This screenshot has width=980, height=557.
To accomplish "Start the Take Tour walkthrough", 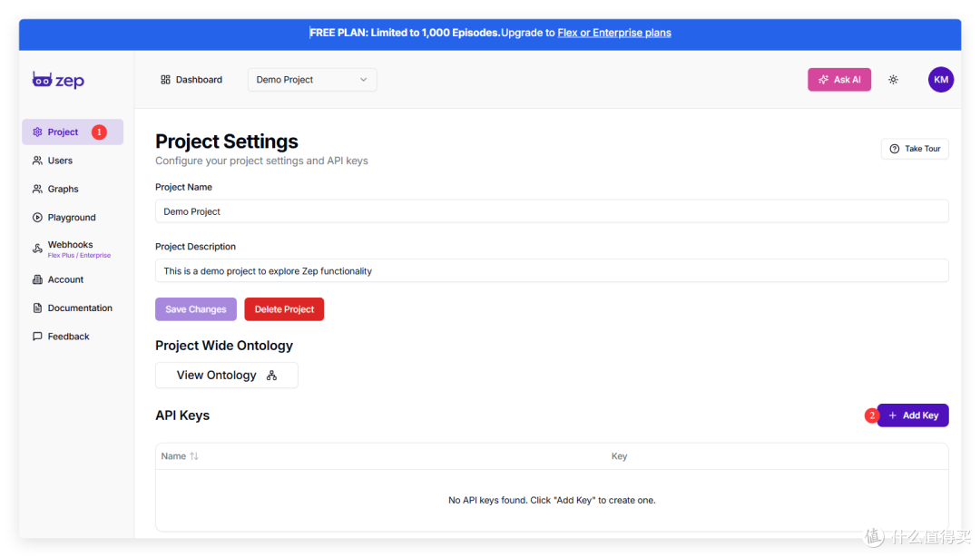I will click(915, 149).
